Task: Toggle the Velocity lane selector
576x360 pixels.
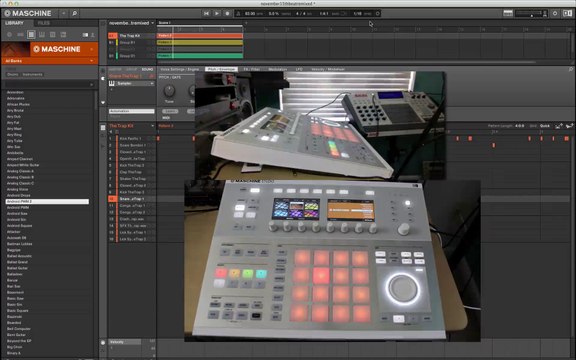Action: tap(125, 342)
